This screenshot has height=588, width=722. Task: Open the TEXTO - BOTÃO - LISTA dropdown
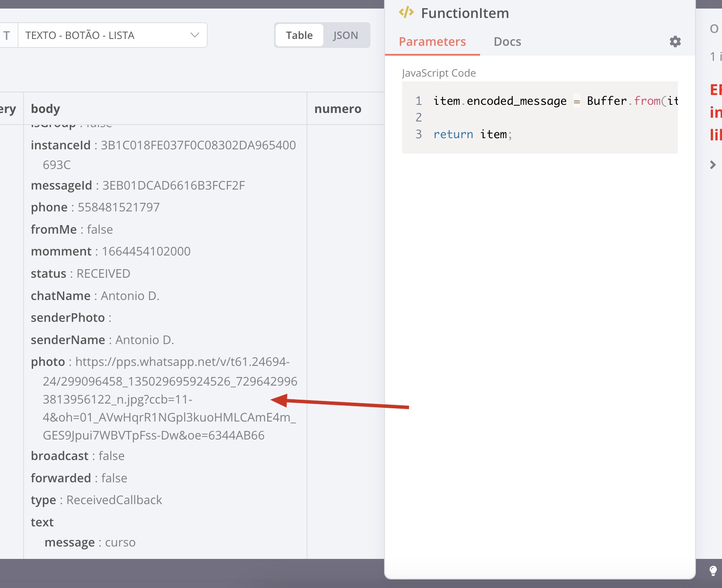pos(112,35)
